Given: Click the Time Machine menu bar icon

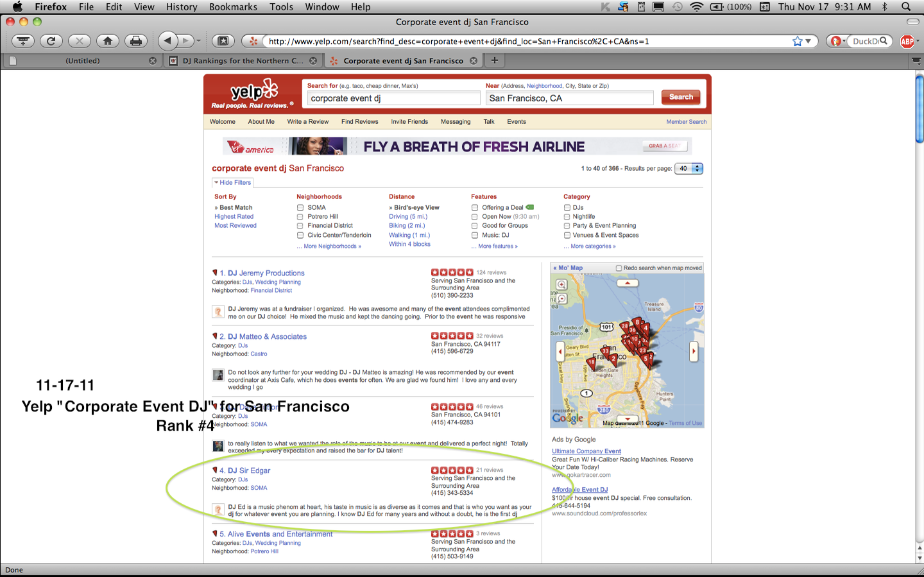Looking at the screenshot, I should (678, 6).
